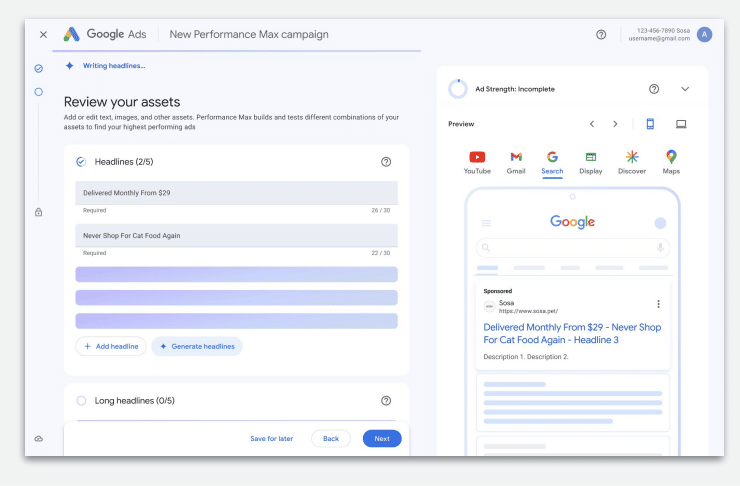
Task: Toggle the Headlines (2/5) section check icon
Action: click(x=81, y=162)
